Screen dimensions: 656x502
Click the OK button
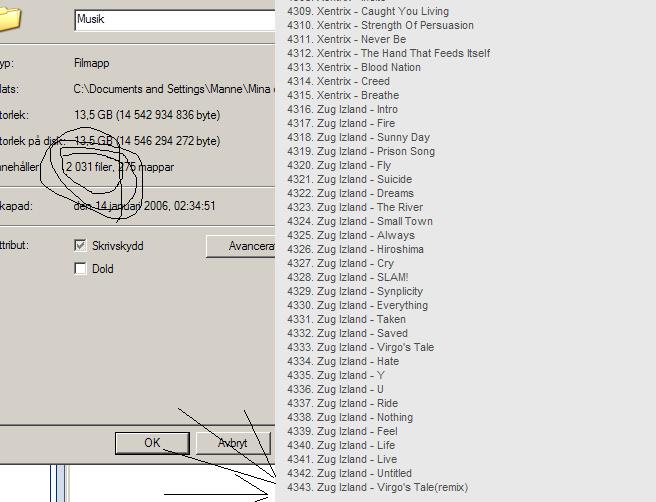tap(152, 443)
